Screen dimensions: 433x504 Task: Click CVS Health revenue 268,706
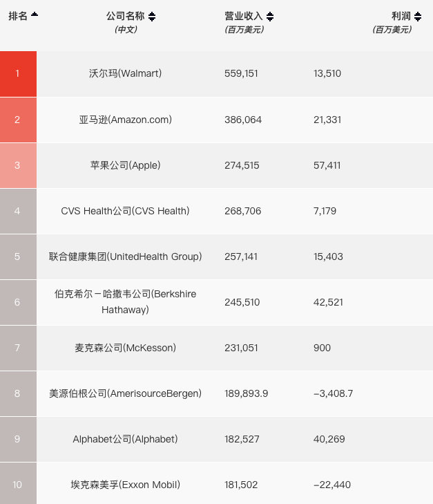[x=242, y=211]
